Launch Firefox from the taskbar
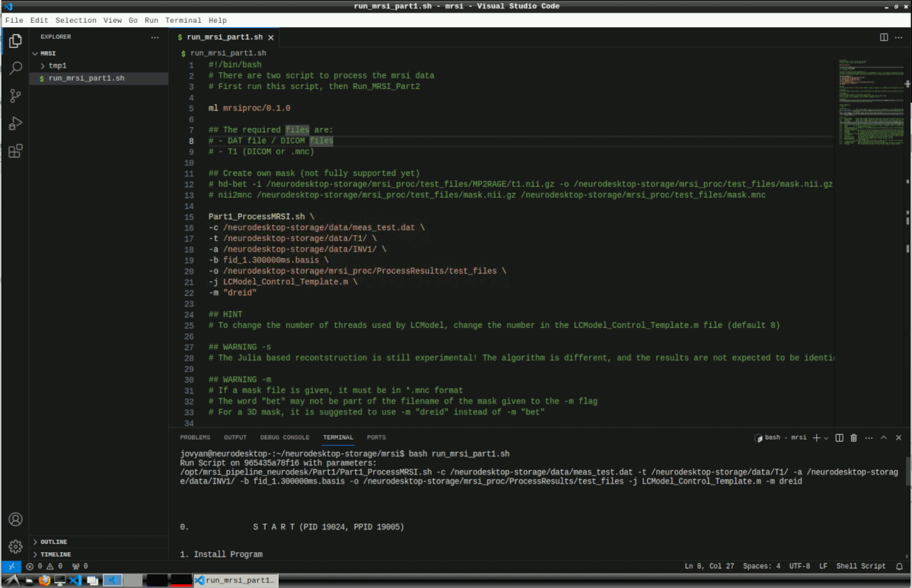912x588 pixels. tap(44, 580)
